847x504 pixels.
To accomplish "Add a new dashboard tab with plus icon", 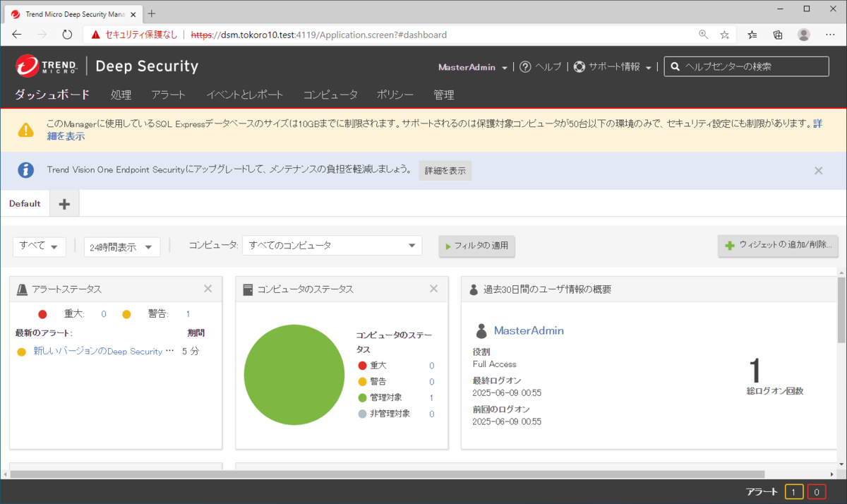I will pyautogui.click(x=64, y=204).
